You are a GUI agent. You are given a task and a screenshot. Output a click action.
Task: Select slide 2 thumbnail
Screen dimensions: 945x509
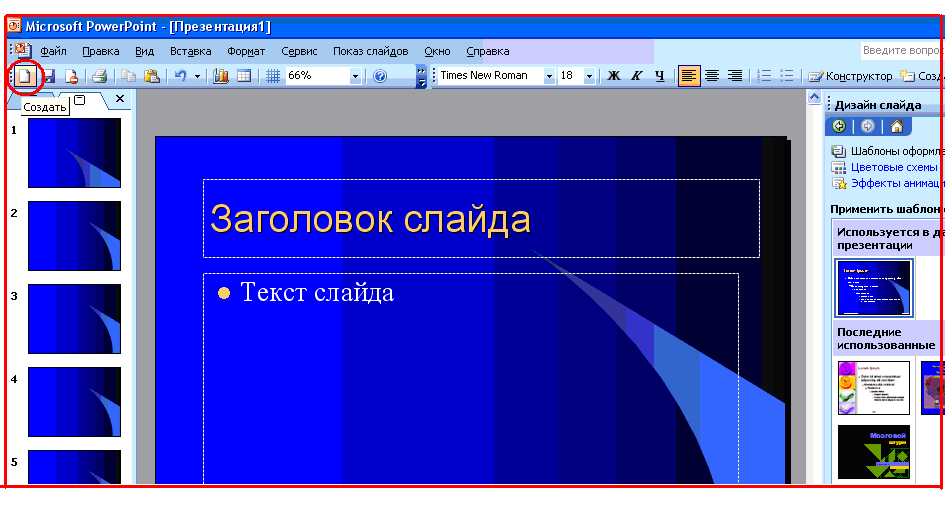coord(74,236)
